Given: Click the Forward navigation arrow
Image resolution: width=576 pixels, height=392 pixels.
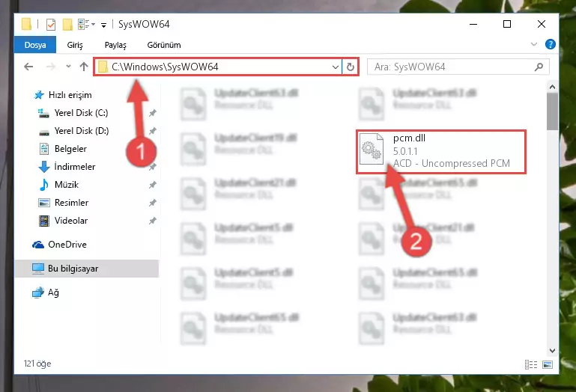Looking at the screenshot, I should (51, 67).
